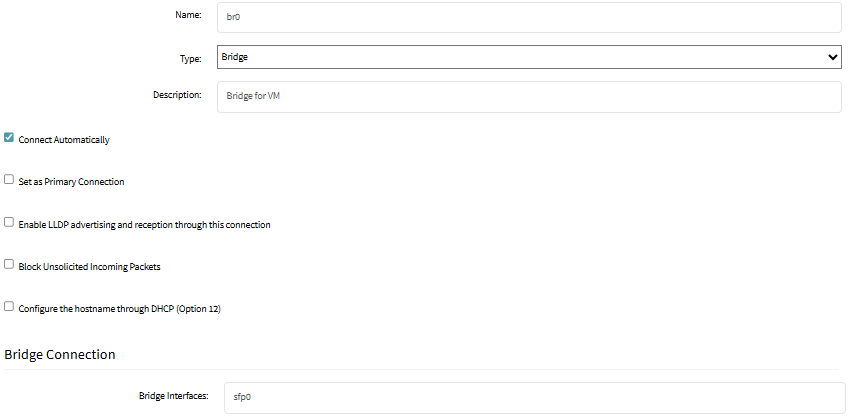Viewport: 851px width, 420px height.
Task: Click the chevron arrow of Type dropdown
Action: [x=833, y=57]
